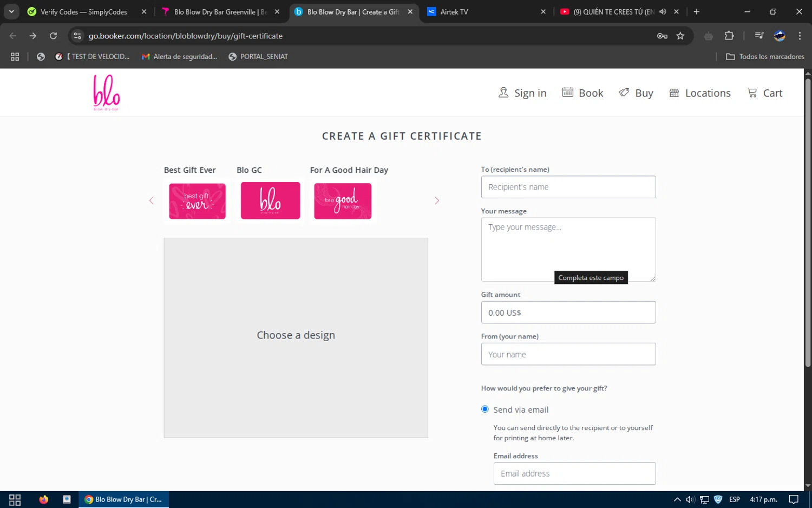Switch ESP keyboard language indicator
Viewport: 812px width, 508px height.
(x=735, y=499)
